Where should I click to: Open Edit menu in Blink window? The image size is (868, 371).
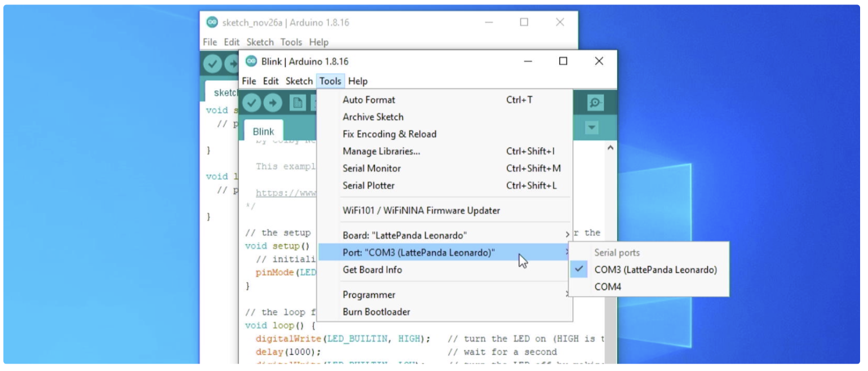point(271,81)
